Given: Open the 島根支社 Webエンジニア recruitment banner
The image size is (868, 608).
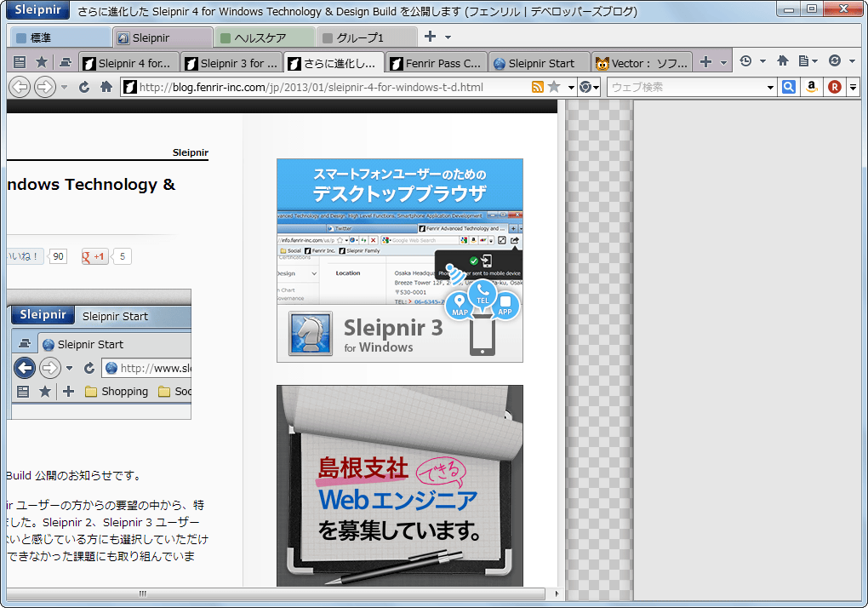Looking at the screenshot, I should click(x=400, y=485).
